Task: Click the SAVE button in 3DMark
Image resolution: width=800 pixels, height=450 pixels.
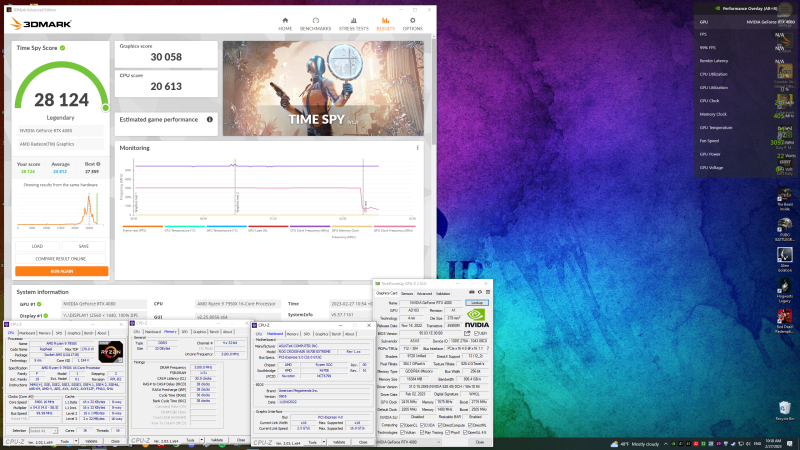Action: point(84,246)
